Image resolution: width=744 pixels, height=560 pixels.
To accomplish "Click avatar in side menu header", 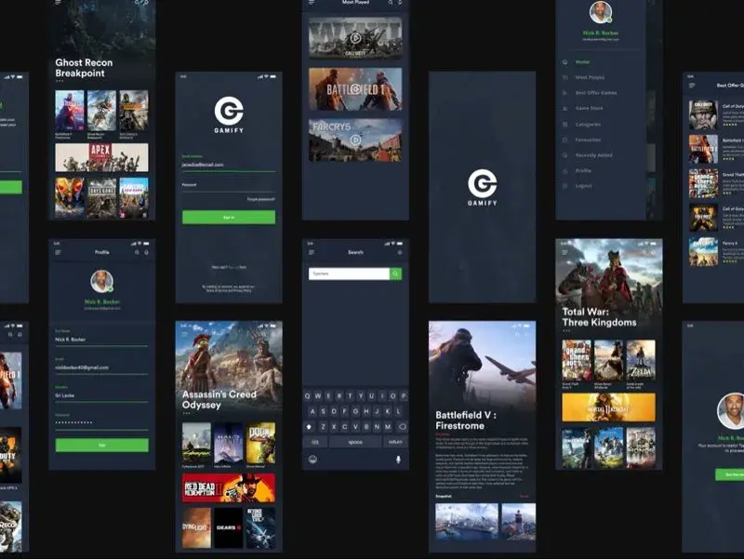I will [601, 12].
